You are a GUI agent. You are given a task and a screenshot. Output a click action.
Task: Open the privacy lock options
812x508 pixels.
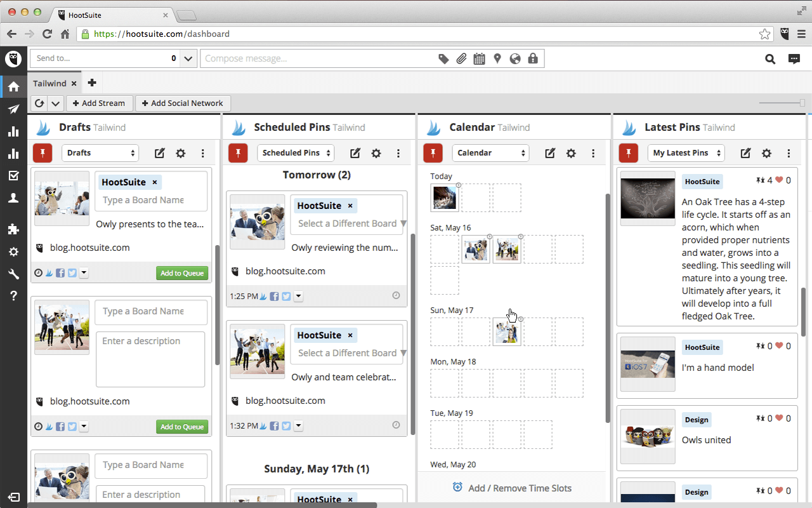[532, 58]
